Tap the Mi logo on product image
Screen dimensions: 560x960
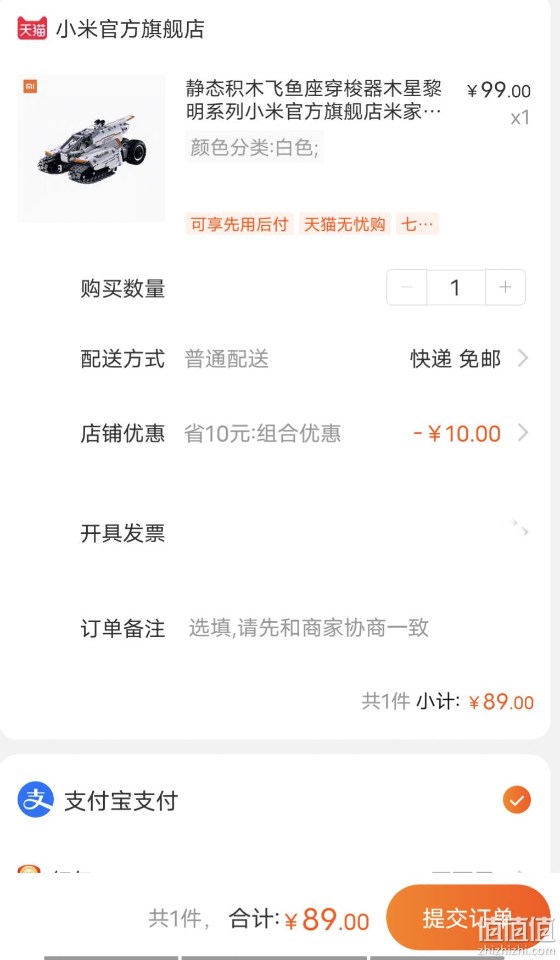[x=30, y=86]
